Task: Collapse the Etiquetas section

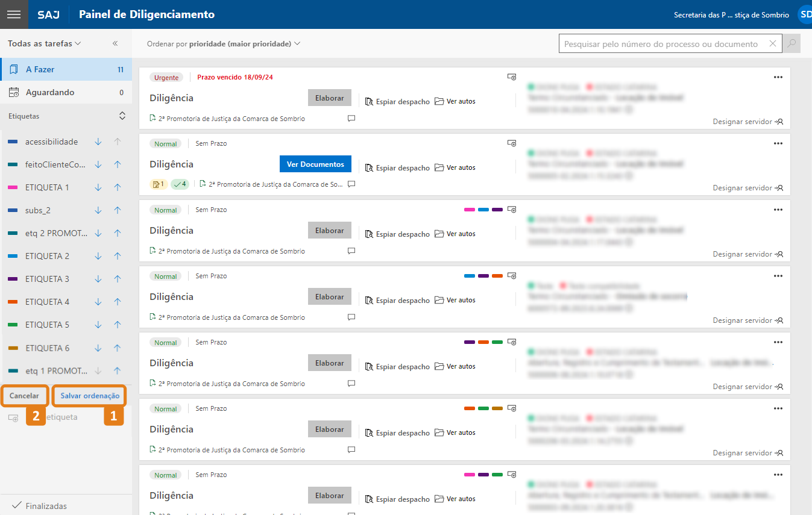Action: [122, 116]
